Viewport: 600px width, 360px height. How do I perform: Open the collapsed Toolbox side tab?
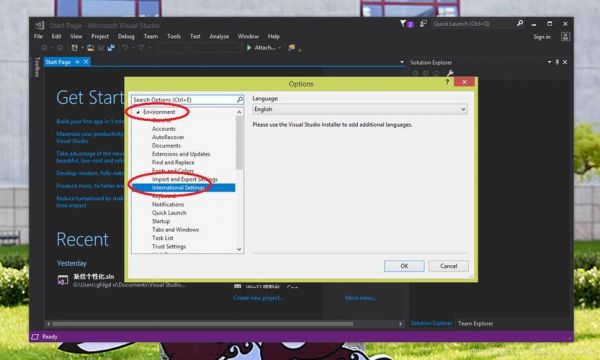[37, 67]
